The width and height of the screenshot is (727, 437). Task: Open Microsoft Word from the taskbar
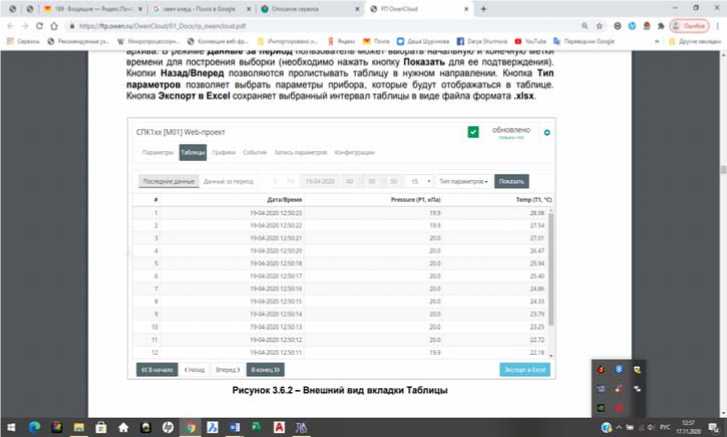click(x=235, y=427)
